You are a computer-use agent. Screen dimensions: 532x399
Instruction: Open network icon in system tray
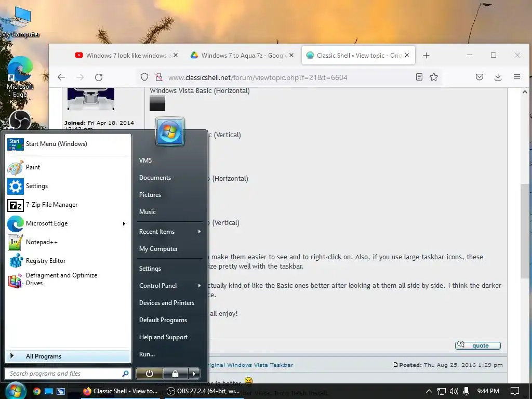(441, 391)
